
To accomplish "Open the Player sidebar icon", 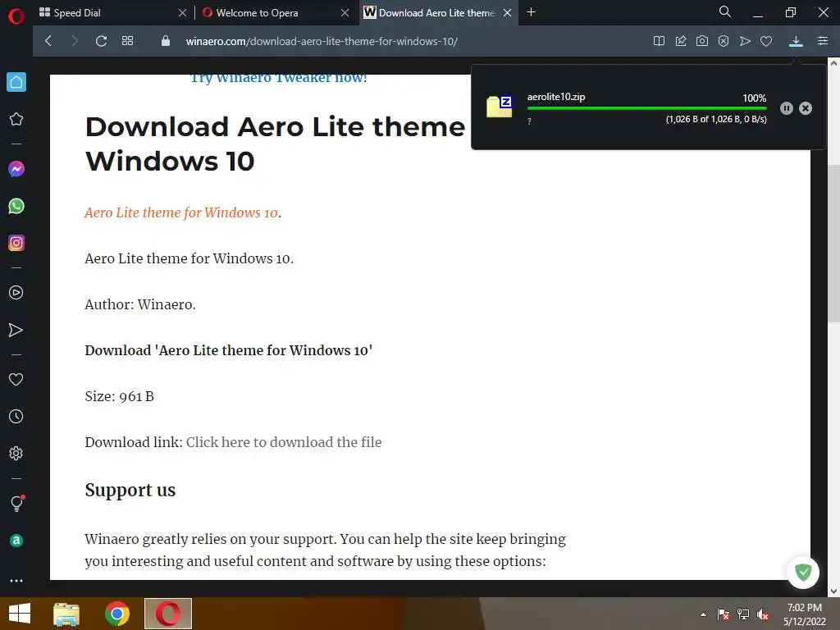I will pos(16,293).
